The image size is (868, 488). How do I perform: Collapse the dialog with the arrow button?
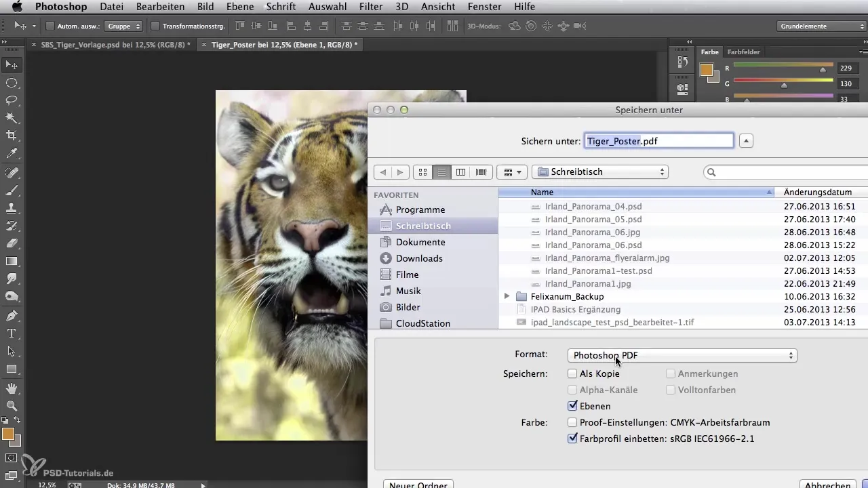pos(746,141)
